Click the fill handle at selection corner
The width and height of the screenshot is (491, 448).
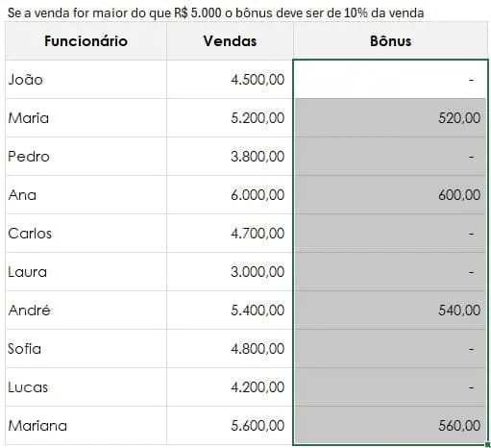pos(488,444)
